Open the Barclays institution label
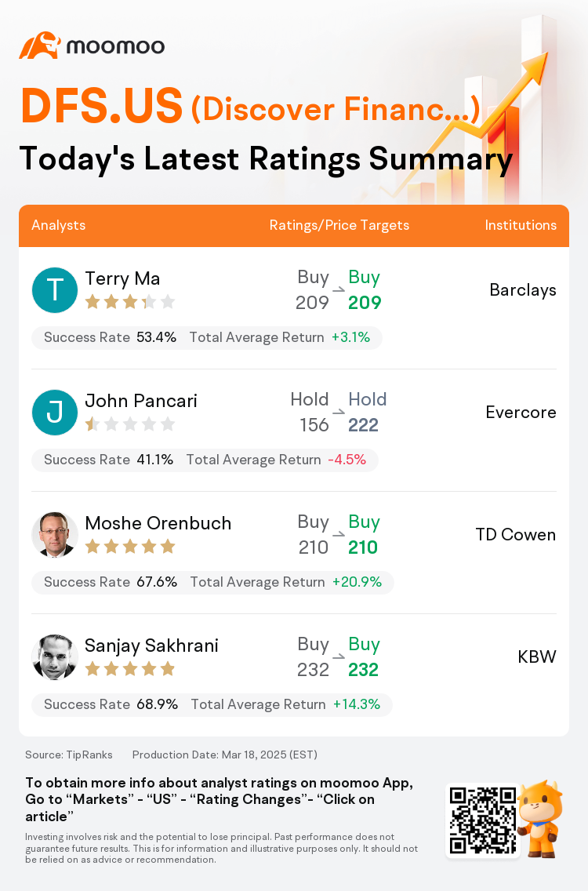This screenshot has height=891, width=588. click(523, 289)
